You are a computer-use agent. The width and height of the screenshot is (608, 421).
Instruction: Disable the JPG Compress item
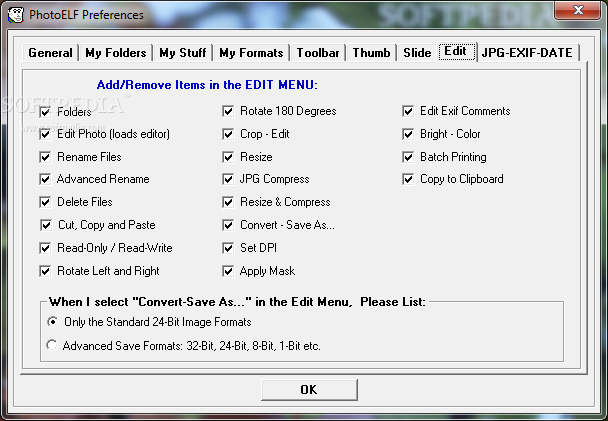pyautogui.click(x=228, y=179)
